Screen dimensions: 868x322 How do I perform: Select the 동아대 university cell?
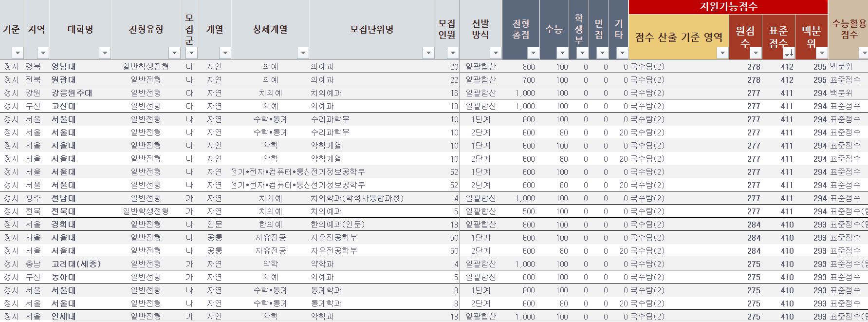(80, 277)
